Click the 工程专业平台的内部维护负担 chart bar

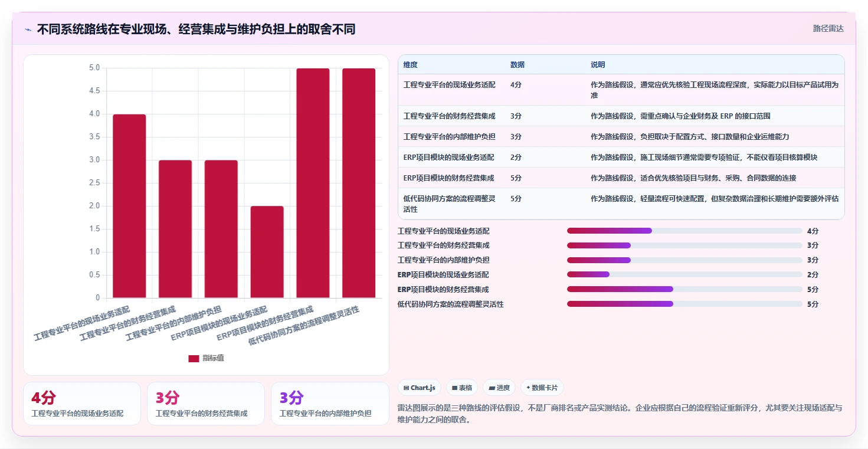tap(221, 229)
